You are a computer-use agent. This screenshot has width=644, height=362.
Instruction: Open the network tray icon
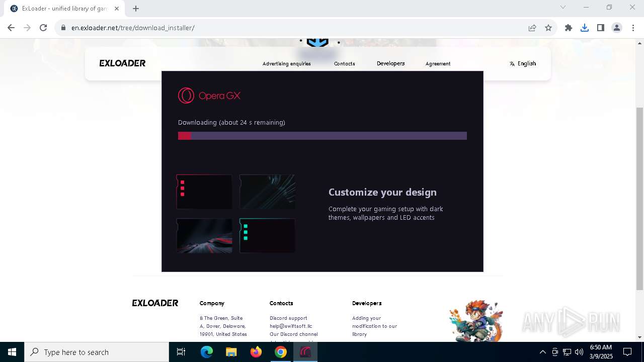point(567,352)
